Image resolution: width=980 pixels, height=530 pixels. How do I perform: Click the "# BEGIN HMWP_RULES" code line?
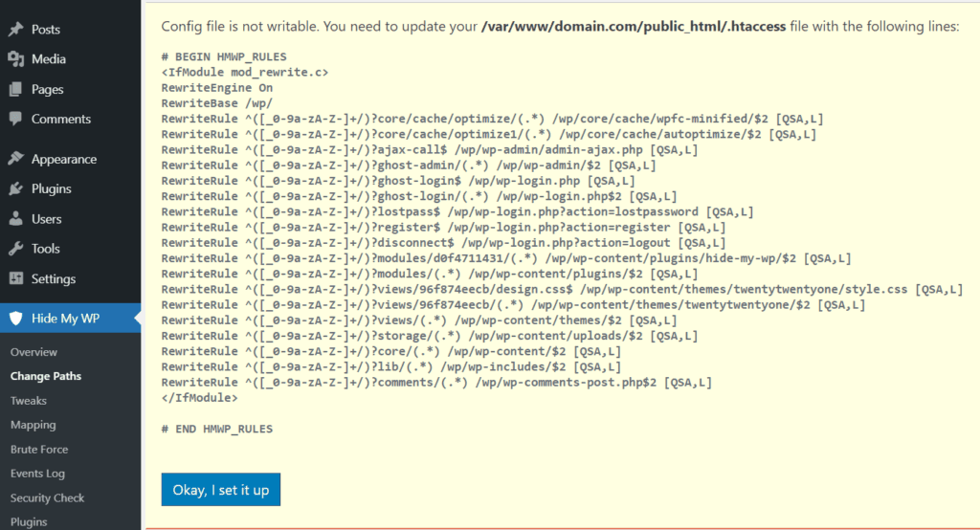(224, 56)
